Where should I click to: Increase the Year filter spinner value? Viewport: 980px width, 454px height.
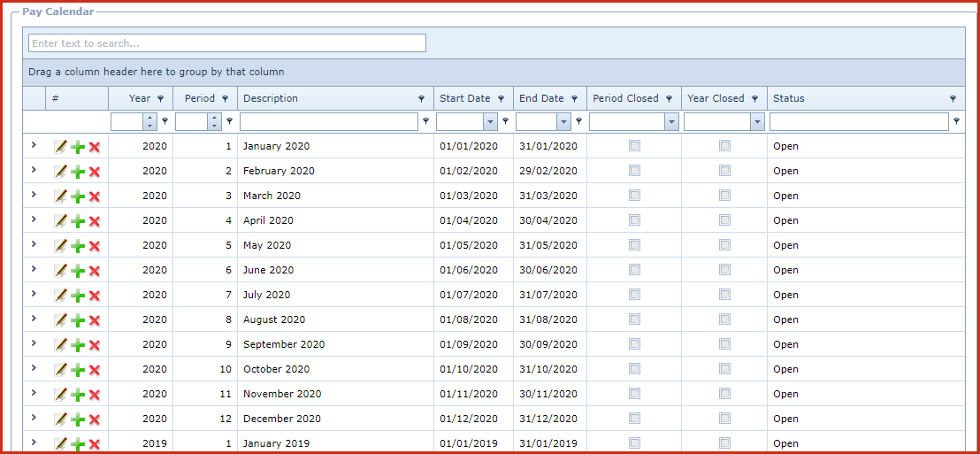(150, 118)
